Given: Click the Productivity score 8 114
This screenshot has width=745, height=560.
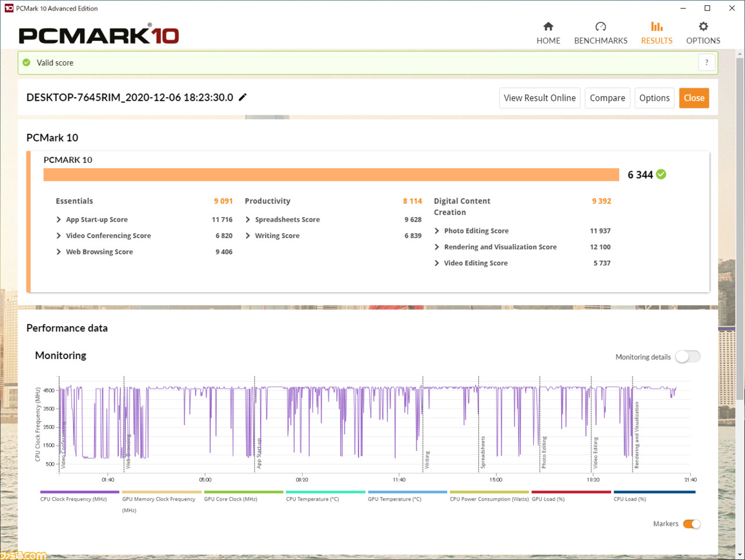Looking at the screenshot, I should (x=412, y=201).
